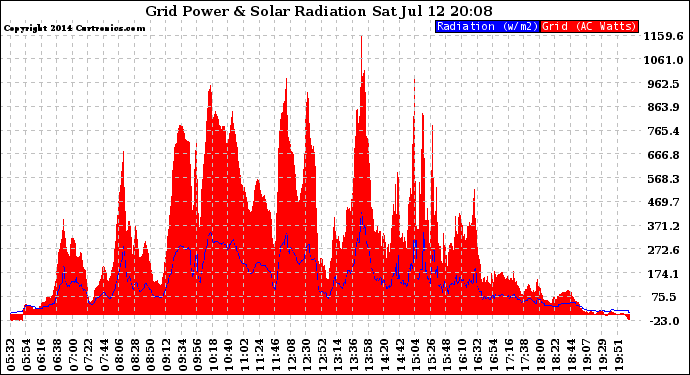The width and height of the screenshot is (690, 375).
Task: Click the y-axis value 75.5
Action: (x=664, y=298)
